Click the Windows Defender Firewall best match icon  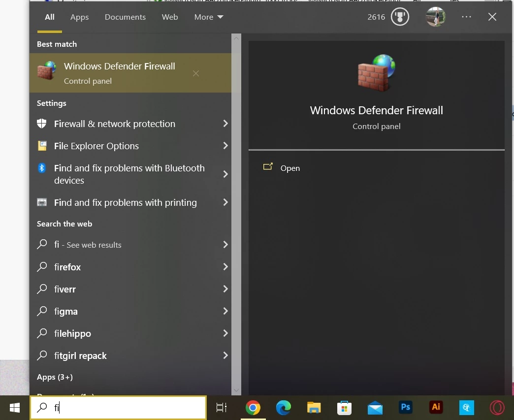[x=47, y=70]
